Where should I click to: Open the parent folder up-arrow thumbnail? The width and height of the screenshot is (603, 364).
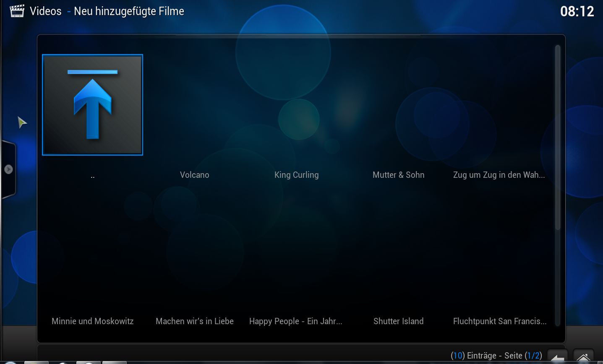92,105
